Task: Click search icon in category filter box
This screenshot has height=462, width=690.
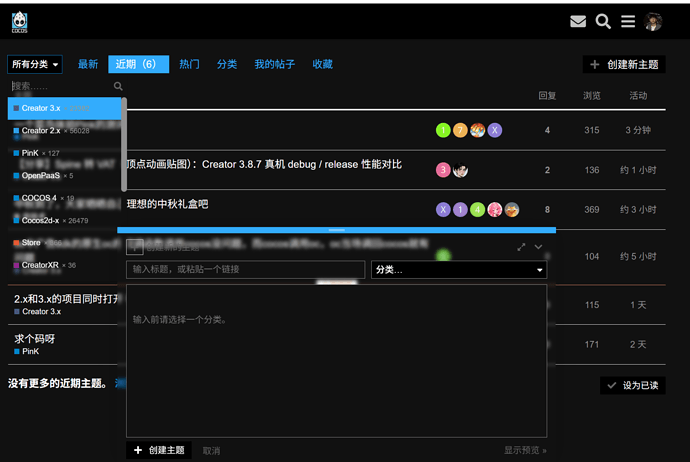Action: [118, 86]
